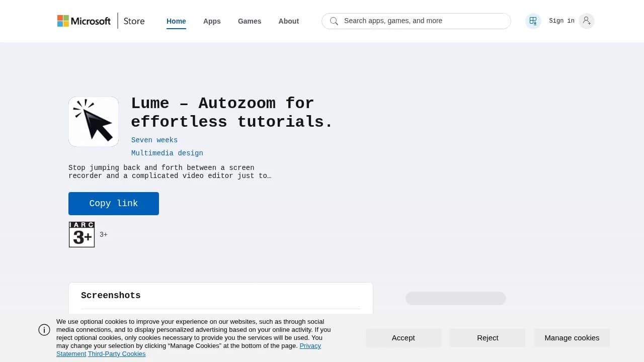This screenshot has width=644, height=362.
Task: Click the app description text starting "Stop jumping"
Action: tap(170, 172)
